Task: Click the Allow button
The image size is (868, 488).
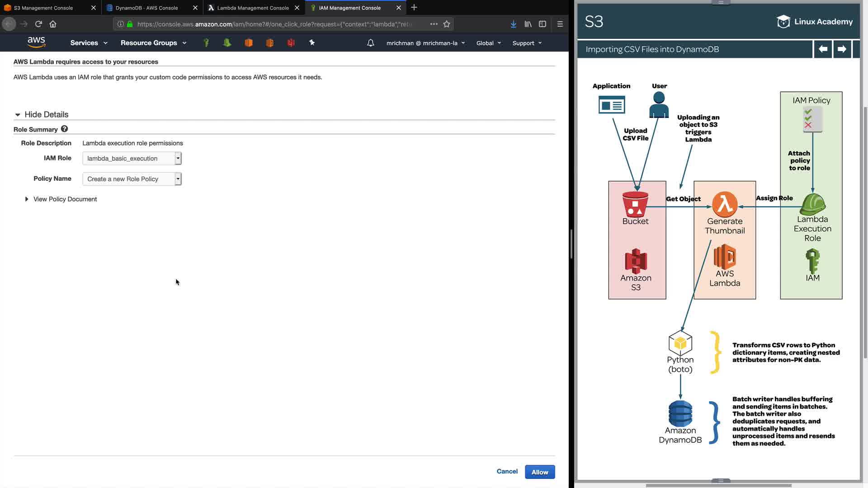Action: point(539,472)
